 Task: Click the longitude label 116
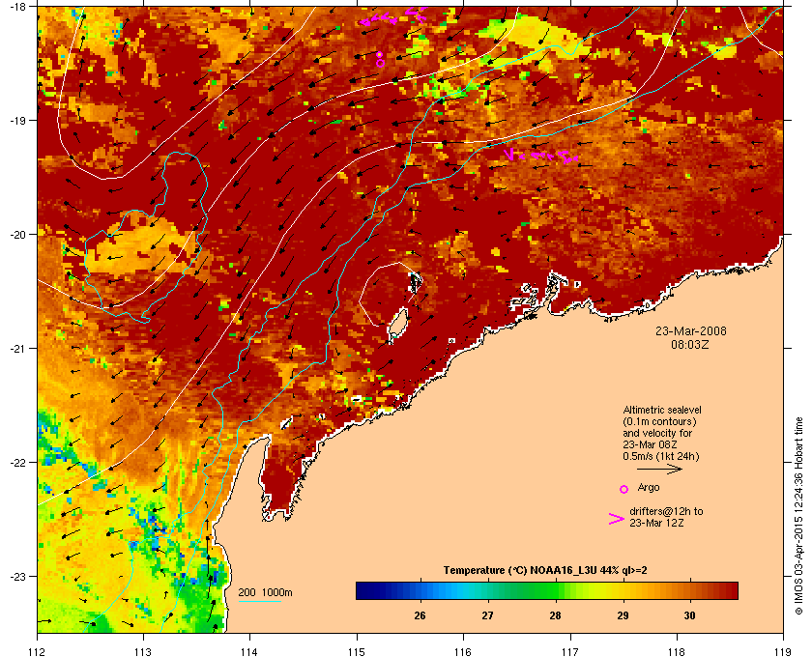463,651
